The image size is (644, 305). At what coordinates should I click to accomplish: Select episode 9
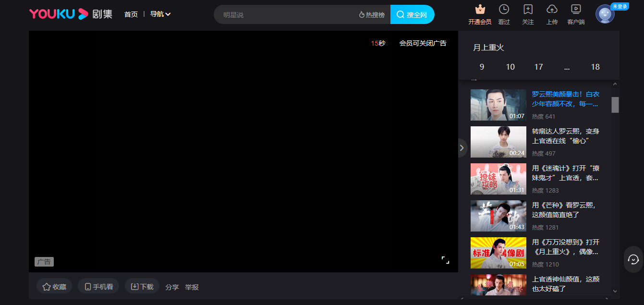pyautogui.click(x=482, y=67)
